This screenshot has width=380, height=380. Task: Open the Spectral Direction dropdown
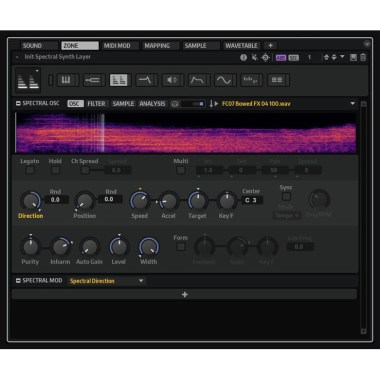[x=106, y=281]
